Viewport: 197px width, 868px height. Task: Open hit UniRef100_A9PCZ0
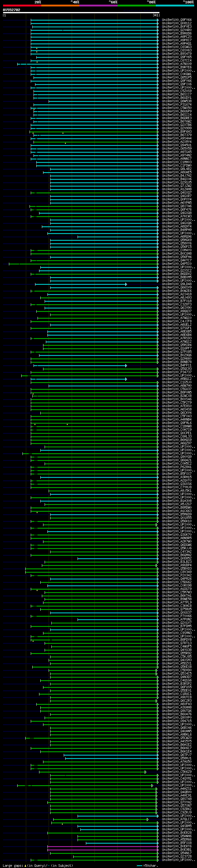pos(176,37)
